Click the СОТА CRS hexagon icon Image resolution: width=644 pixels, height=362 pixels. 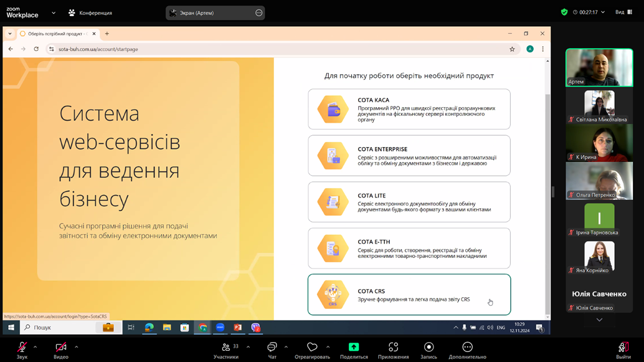pyautogui.click(x=333, y=295)
